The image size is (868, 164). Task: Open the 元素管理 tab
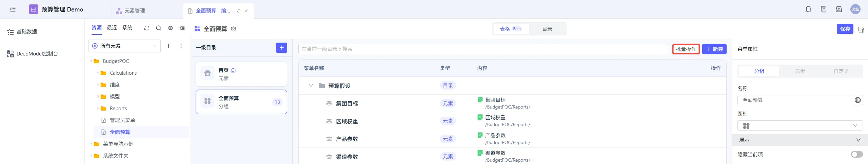(131, 11)
